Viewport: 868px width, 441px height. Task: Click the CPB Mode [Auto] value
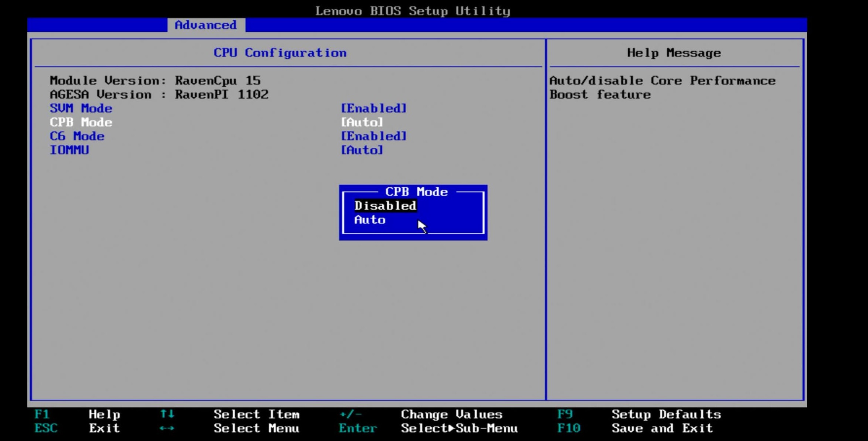pos(362,122)
